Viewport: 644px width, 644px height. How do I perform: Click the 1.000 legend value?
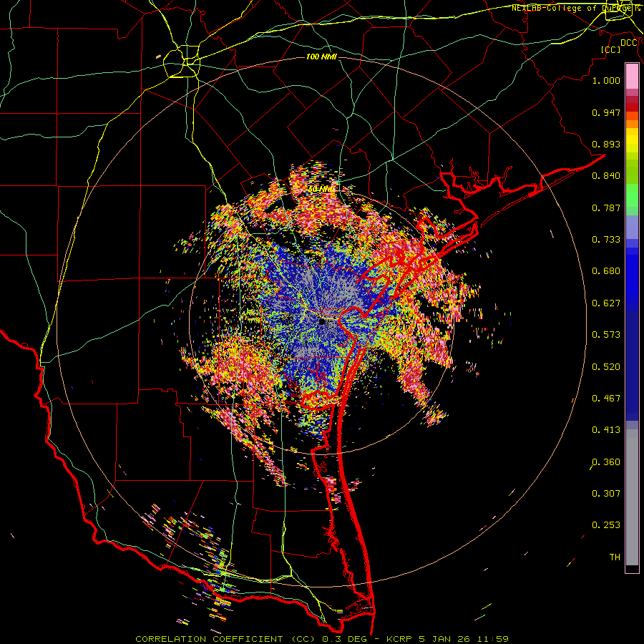[x=606, y=80]
